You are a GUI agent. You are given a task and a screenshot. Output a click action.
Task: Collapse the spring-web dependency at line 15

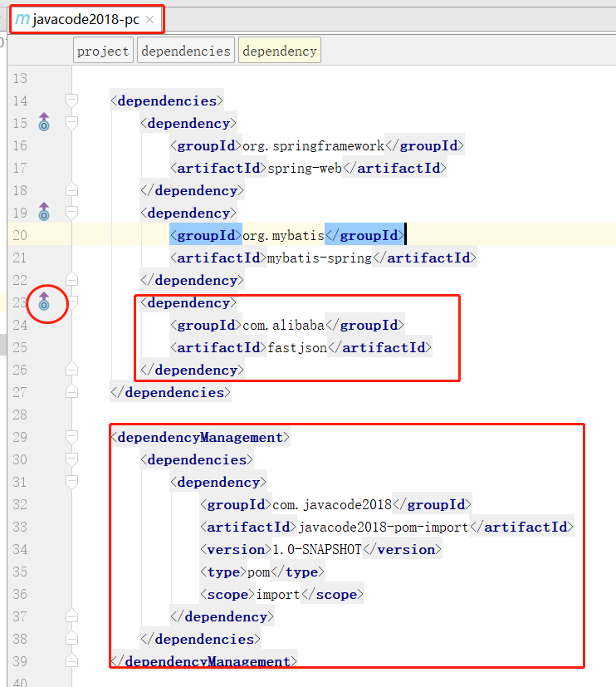[x=71, y=123]
